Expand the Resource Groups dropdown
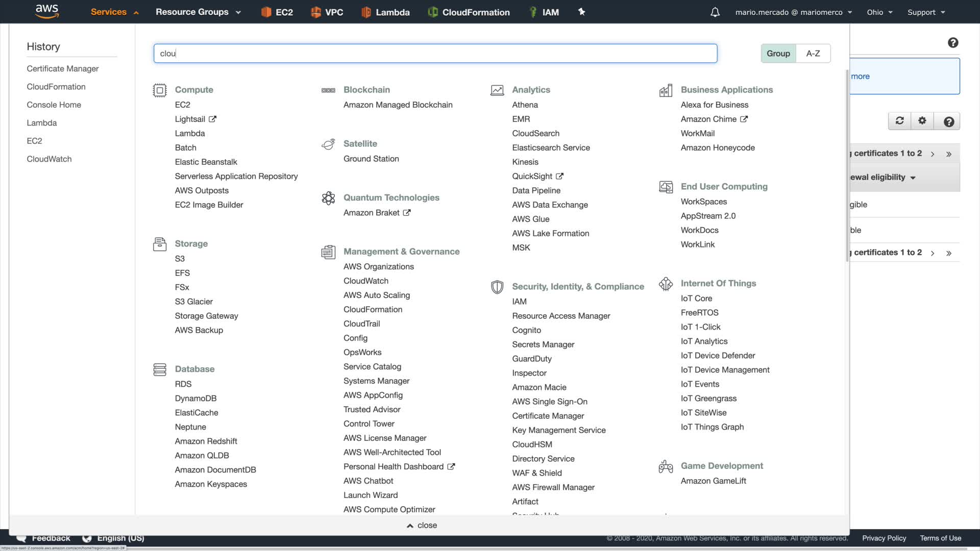This screenshot has width=980, height=551. 198,12
